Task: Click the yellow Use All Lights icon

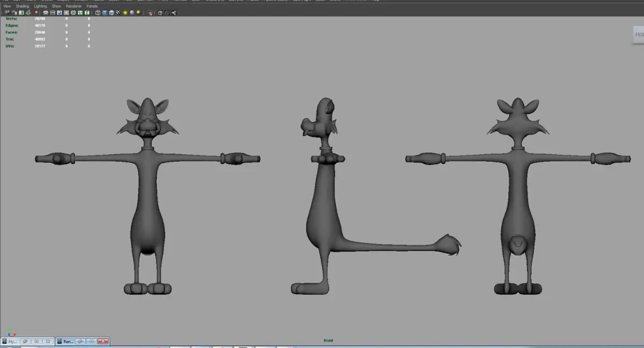Action: 125,13
